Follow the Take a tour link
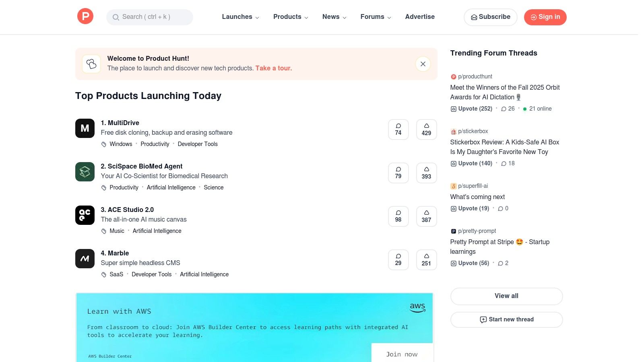Image resolution: width=644 pixels, height=362 pixels. tap(273, 68)
